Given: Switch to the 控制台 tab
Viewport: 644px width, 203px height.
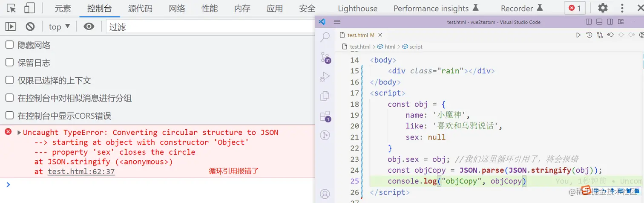Looking at the screenshot, I should tap(99, 8).
